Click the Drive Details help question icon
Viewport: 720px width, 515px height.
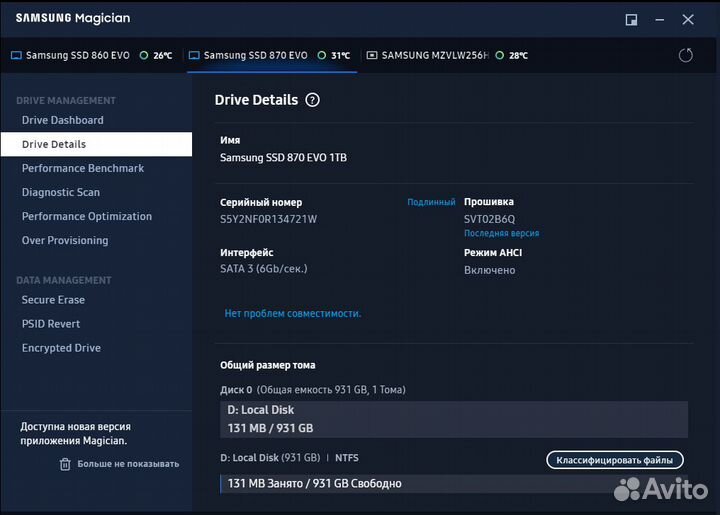(312, 100)
